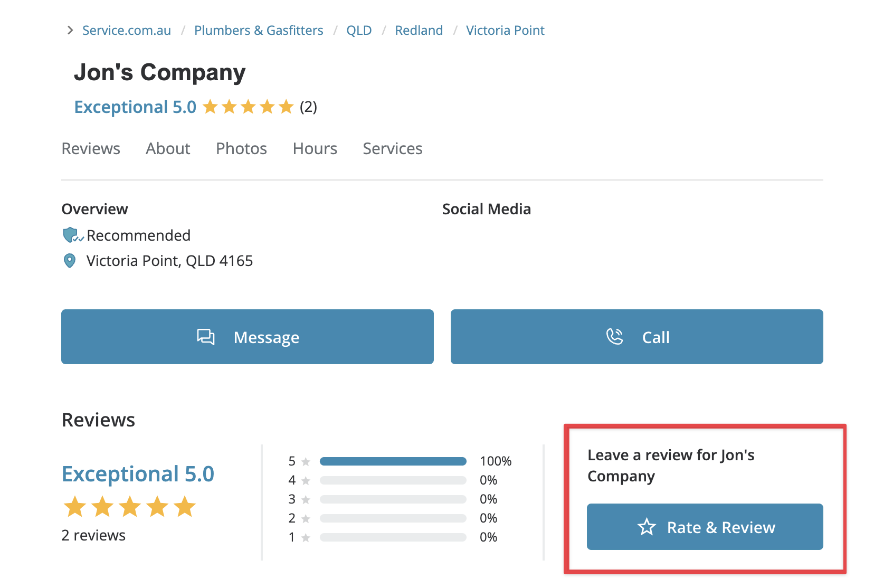The height and width of the screenshot is (588, 893).
Task: Open the Service.com.au breadcrumb link
Action: tap(127, 31)
